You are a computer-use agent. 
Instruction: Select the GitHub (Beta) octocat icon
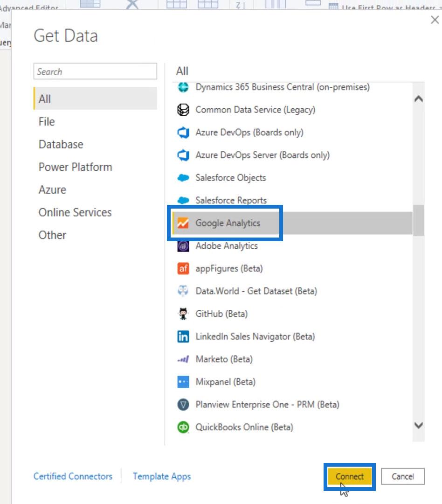(x=183, y=314)
